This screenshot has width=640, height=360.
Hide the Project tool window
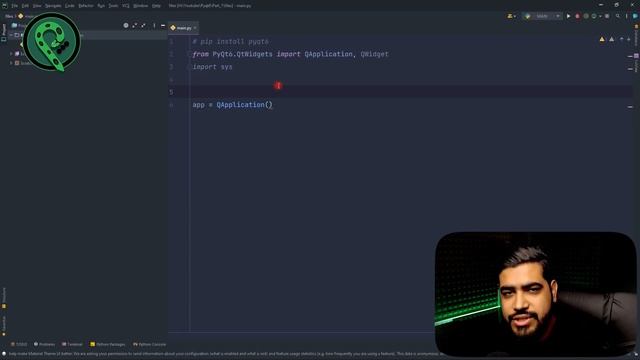pos(163,25)
